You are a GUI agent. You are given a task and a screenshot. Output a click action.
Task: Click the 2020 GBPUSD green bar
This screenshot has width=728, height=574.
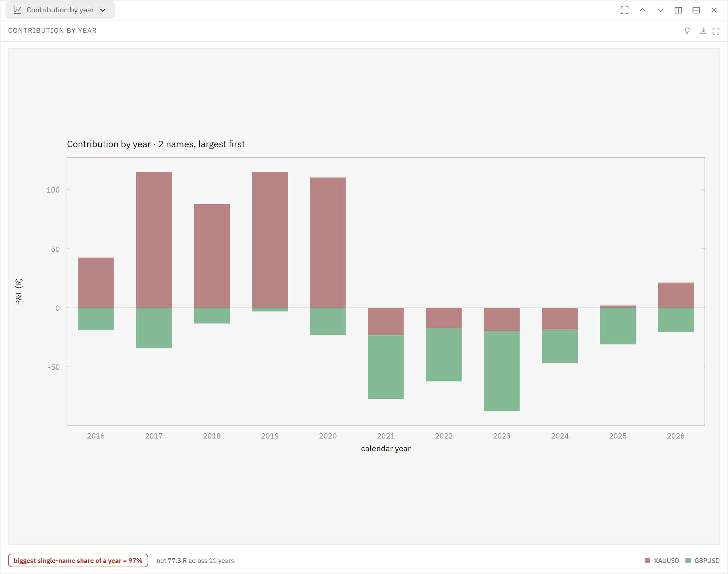pos(328,321)
